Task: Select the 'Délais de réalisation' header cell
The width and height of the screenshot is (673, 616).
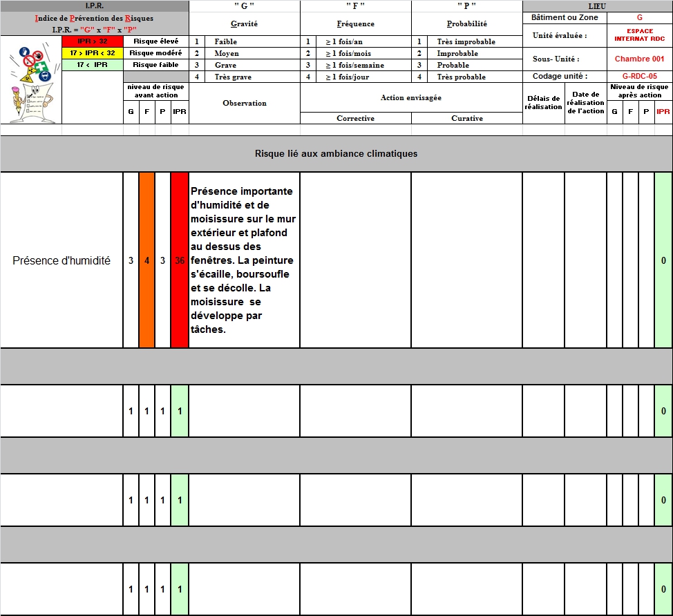Action: tap(543, 103)
